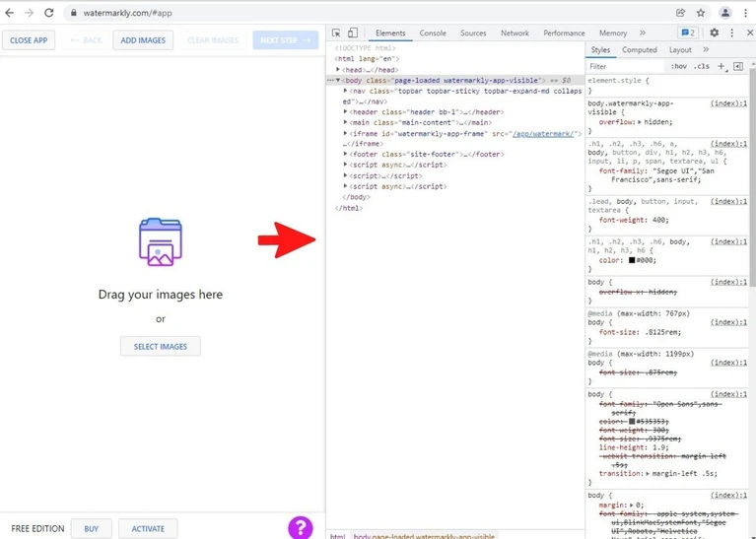Click the Styles Filter input field
The image size is (756, 539).
[x=626, y=67]
